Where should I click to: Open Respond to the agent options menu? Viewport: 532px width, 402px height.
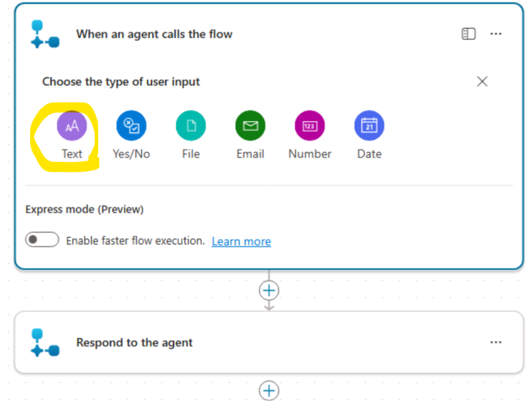pyautogui.click(x=496, y=342)
